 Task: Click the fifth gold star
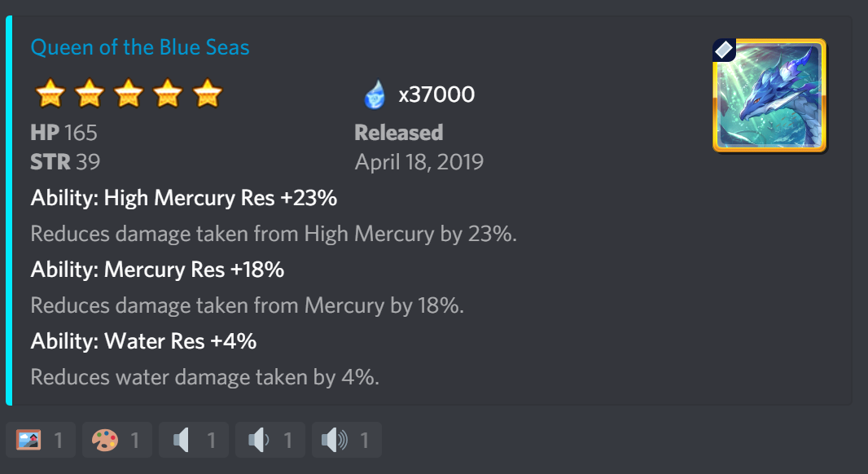208,93
